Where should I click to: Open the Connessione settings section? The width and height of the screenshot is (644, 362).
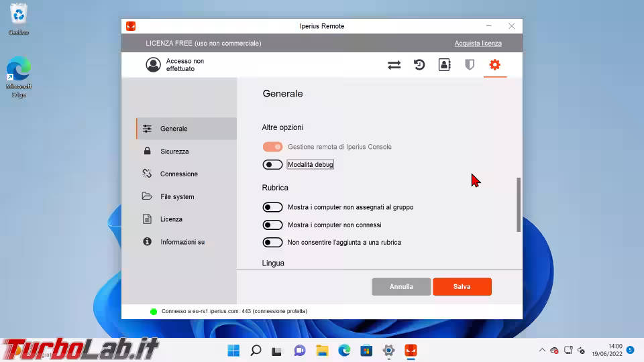point(178,174)
